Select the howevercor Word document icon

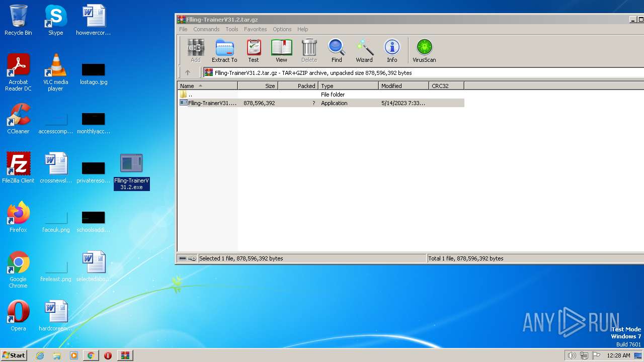[94, 20]
